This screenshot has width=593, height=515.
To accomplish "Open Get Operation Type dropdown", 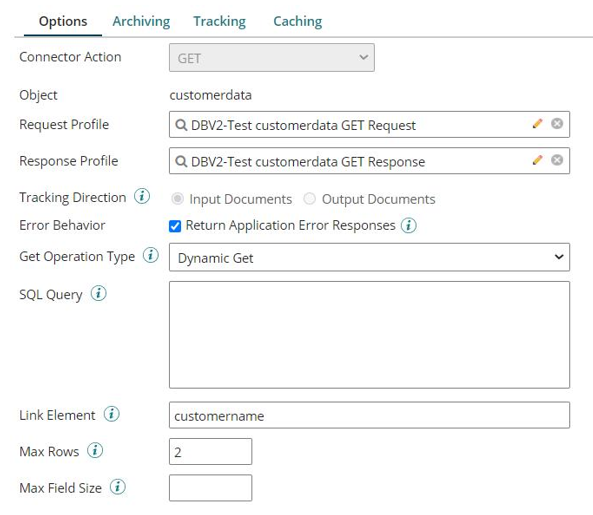I will 369,257.
